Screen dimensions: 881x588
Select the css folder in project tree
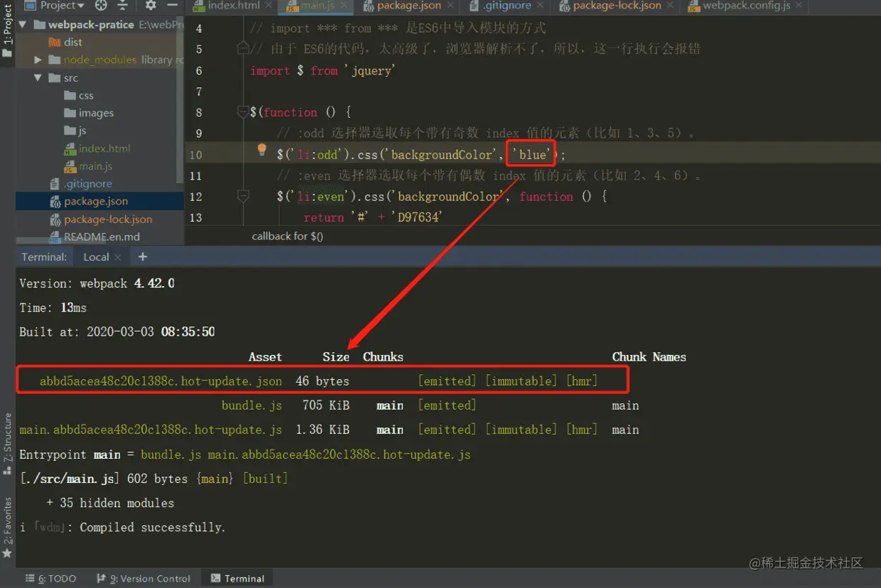pyautogui.click(x=86, y=95)
